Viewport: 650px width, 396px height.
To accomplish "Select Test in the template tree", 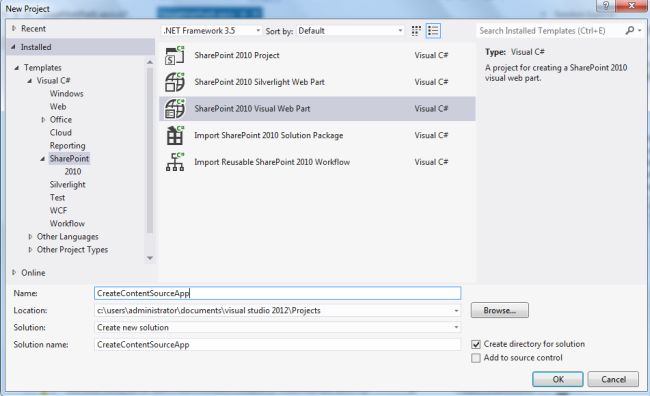I will (x=57, y=198).
